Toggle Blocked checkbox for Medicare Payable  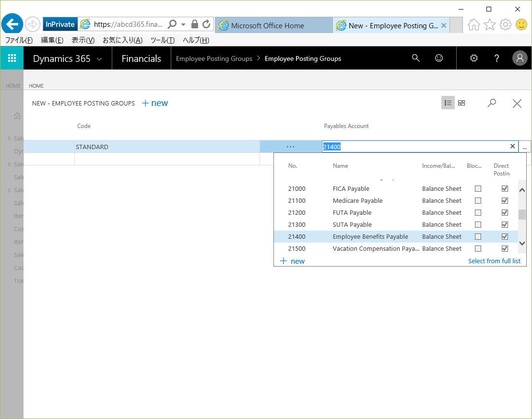coord(478,200)
